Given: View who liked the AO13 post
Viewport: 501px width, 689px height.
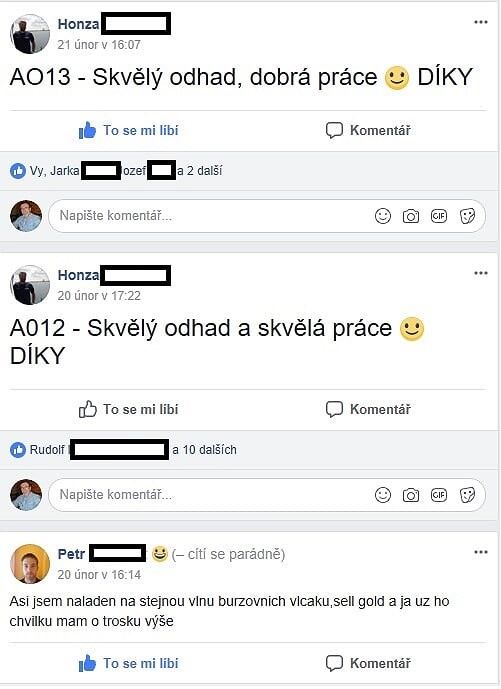Looking at the screenshot, I should (x=116, y=170).
